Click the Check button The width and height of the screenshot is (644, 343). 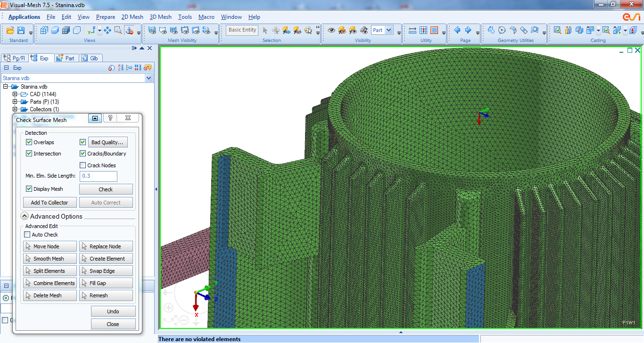(106, 189)
